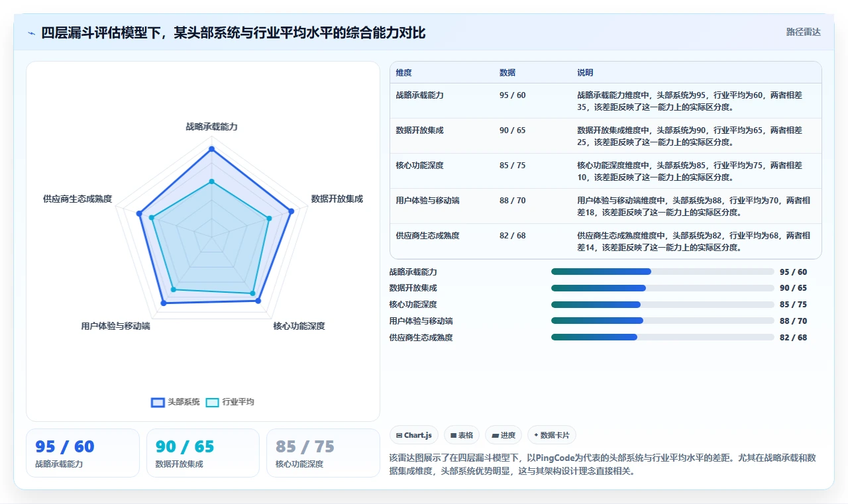The image size is (848, 504).
Task: Click 数据开放集成 label beside progress bar
Action: 413,288
